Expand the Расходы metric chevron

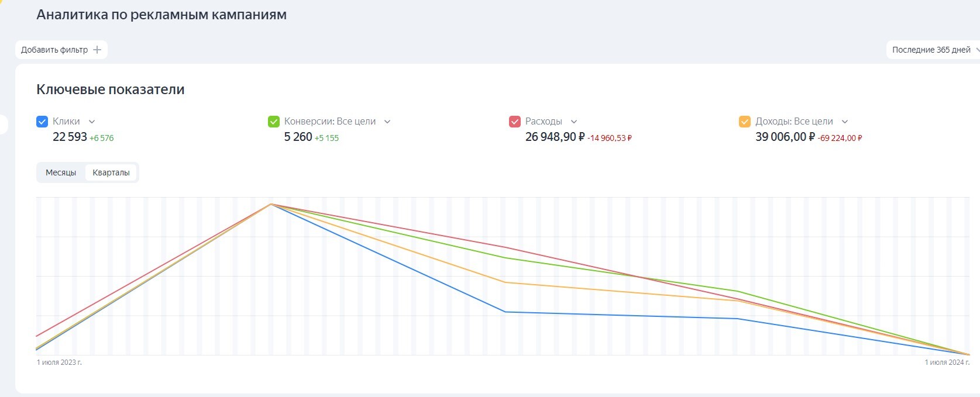point(574,122)
